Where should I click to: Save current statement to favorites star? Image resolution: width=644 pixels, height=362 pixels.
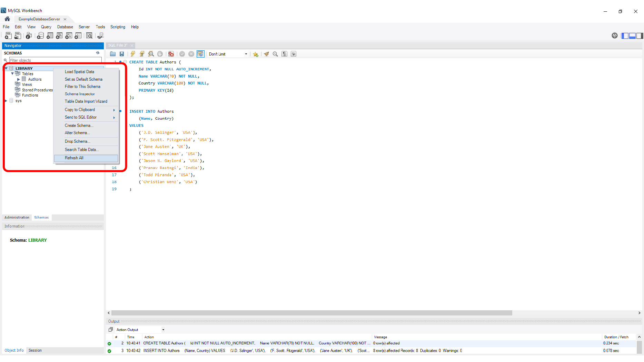256,54
